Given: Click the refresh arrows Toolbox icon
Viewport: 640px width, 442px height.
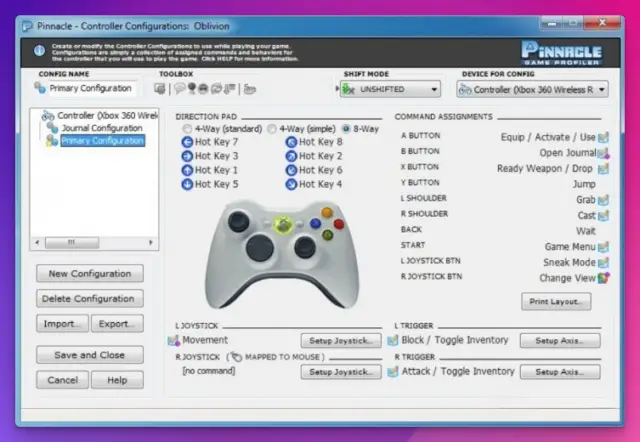Looking at the screenshot, I should point(216,89).
